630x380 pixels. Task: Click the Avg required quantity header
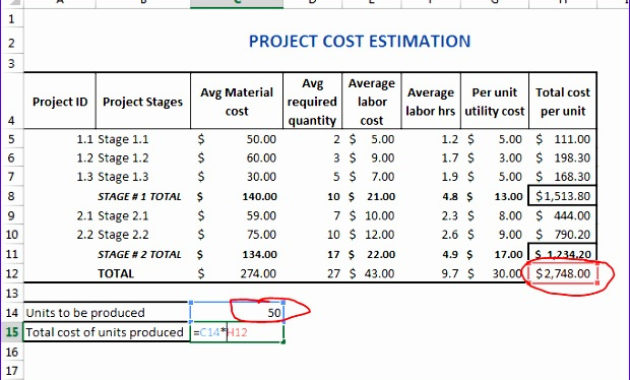[313, 101]
